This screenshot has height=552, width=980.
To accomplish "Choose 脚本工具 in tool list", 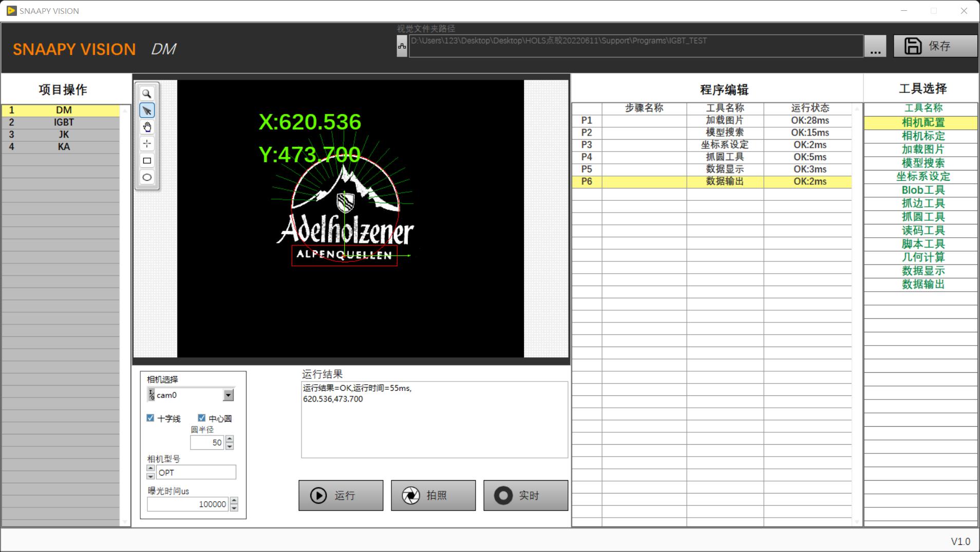I will [921, 244].
